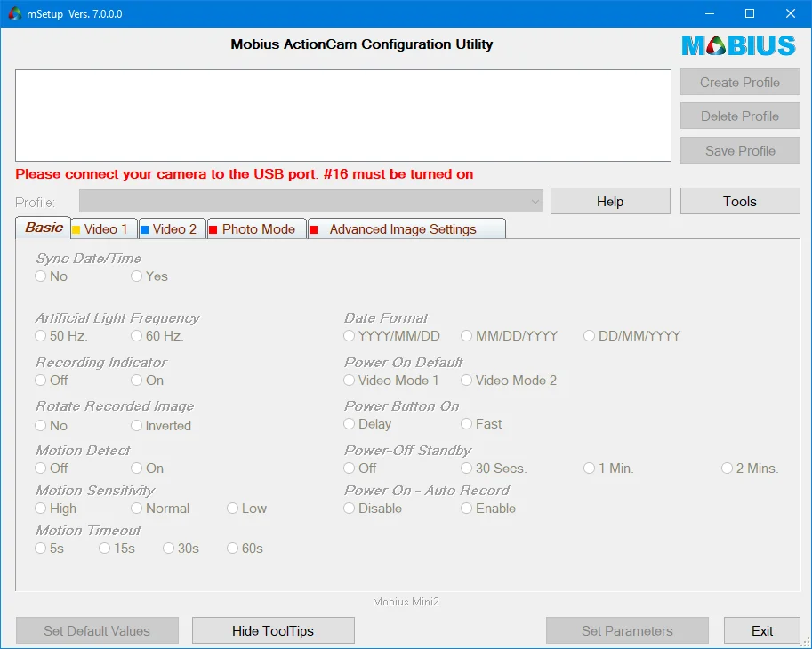Select Normal motion sensitivity
812x649 pixels.
[160, 509]
